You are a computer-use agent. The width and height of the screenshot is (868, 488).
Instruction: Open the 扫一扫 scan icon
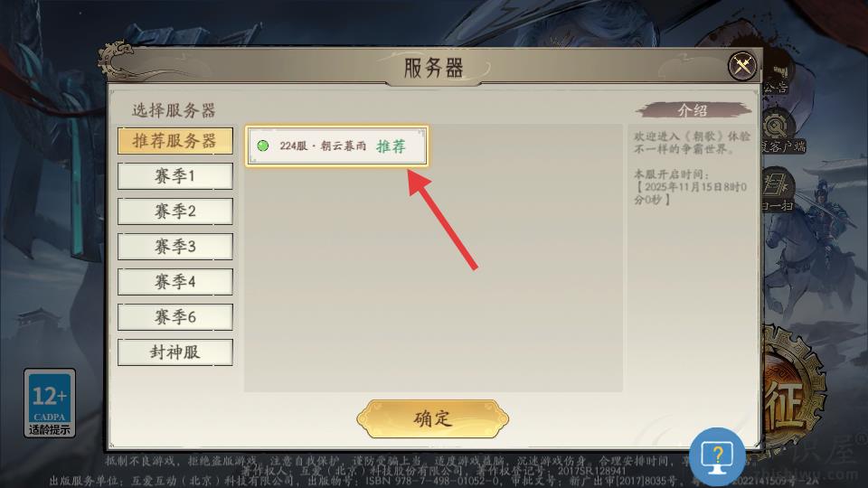click(x=778, y=192)
